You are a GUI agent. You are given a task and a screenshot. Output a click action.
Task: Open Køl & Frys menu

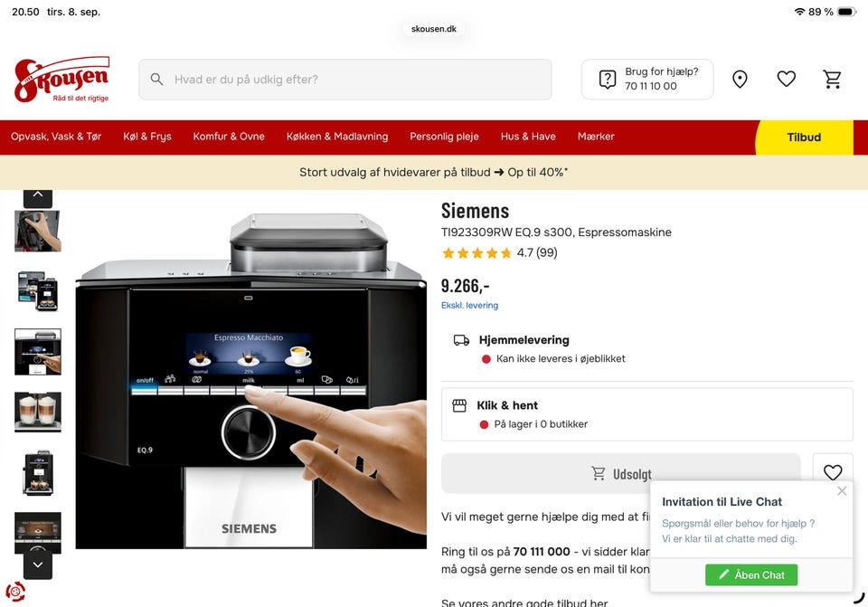coord(147,137)
